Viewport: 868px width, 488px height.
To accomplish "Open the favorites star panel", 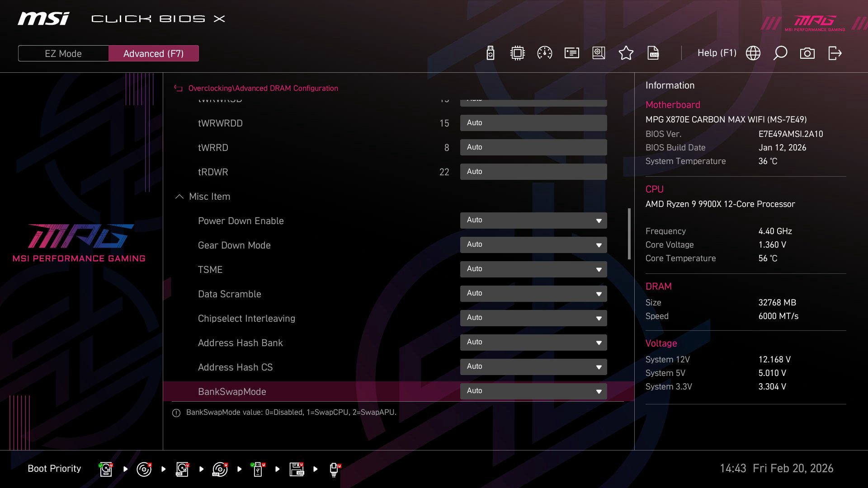I will coord(626,53).
